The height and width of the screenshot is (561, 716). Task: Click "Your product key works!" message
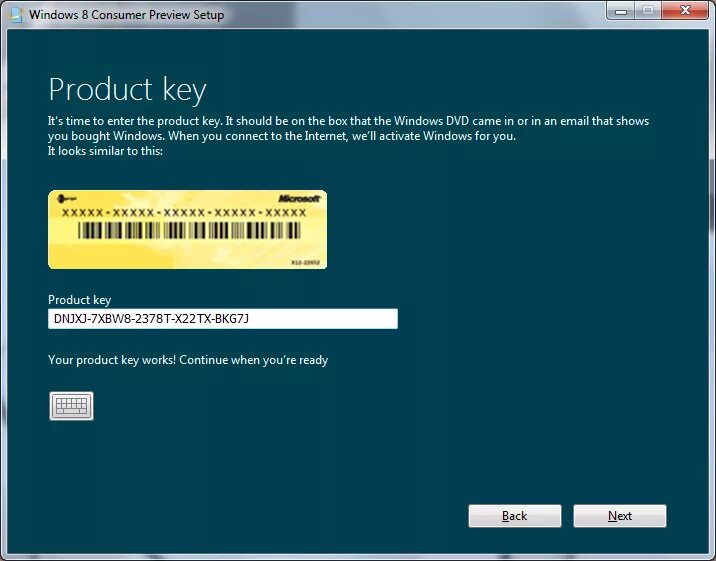188,360
